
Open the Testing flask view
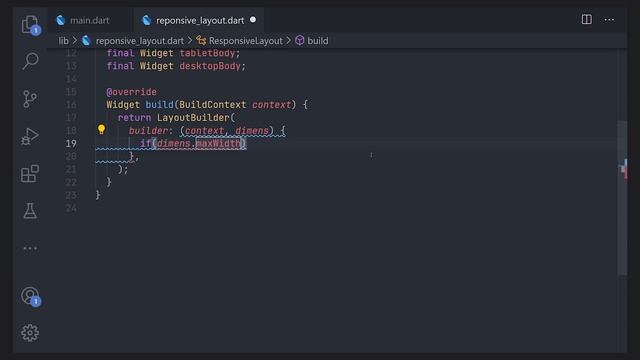tap(30, 211)
